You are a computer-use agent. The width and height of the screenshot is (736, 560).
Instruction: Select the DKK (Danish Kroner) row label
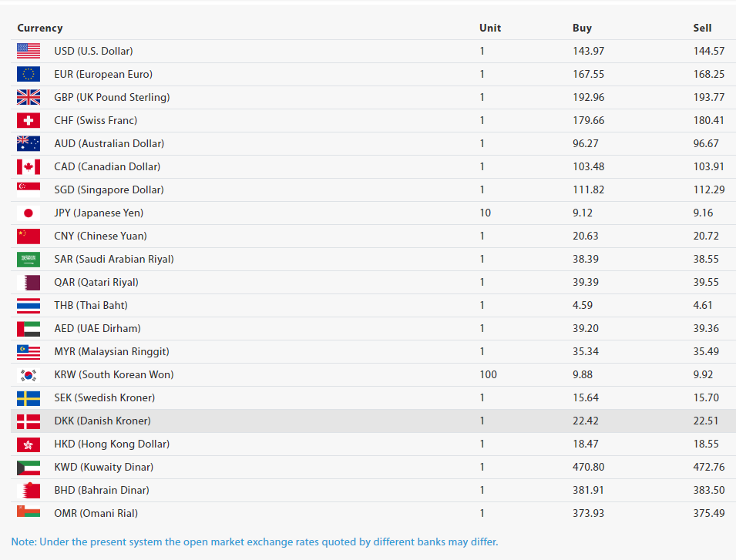[x=103, y=421]
